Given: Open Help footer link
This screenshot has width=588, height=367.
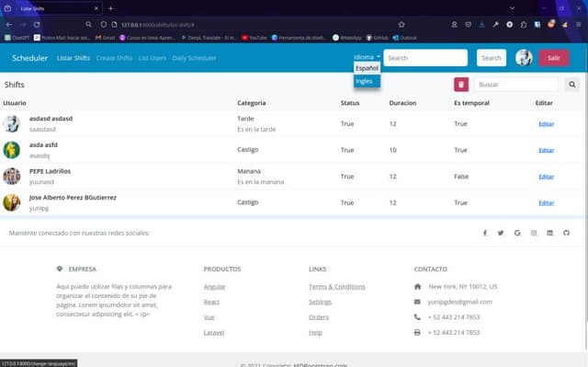Looking at the screenshot, I should coord(315,332).
